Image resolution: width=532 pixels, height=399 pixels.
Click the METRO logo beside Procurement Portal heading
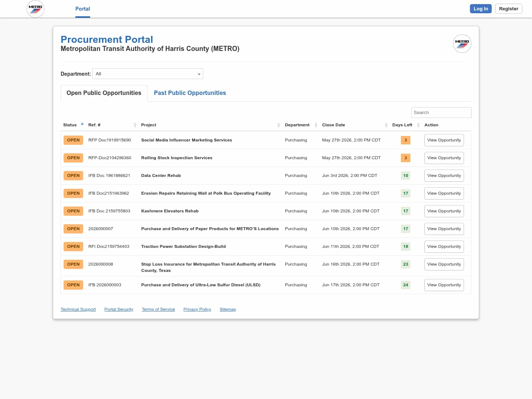pos(462,44)
